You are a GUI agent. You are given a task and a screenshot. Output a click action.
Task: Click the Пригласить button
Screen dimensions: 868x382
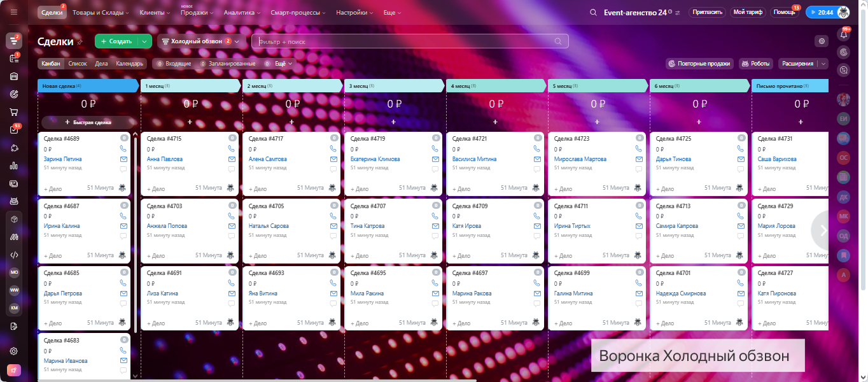707,12
